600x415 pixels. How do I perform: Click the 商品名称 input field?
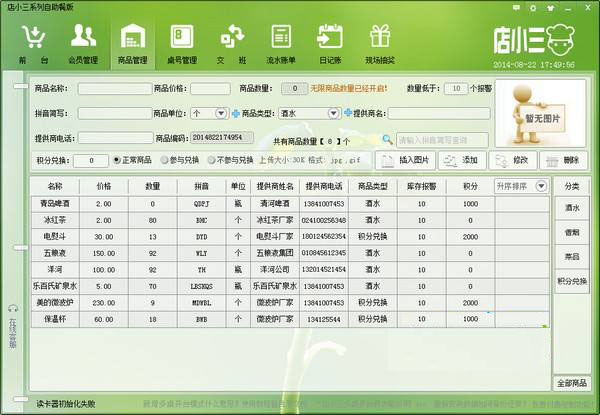pos(114,88)
